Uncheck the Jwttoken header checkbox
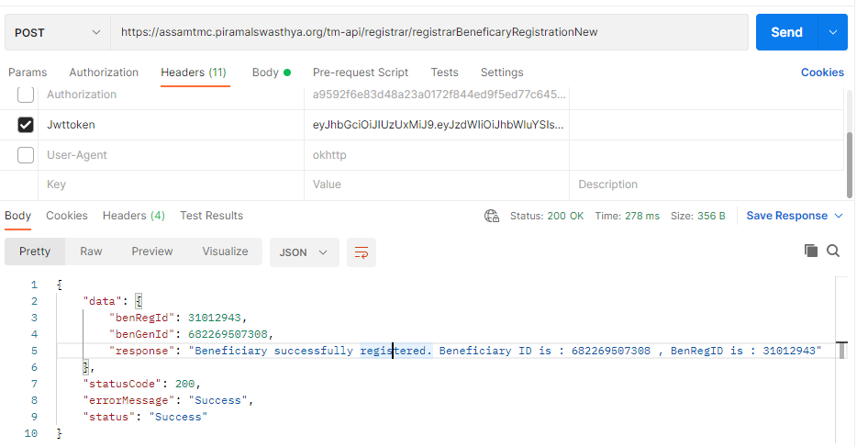This screenshot has height=447, width=868. 26,125
